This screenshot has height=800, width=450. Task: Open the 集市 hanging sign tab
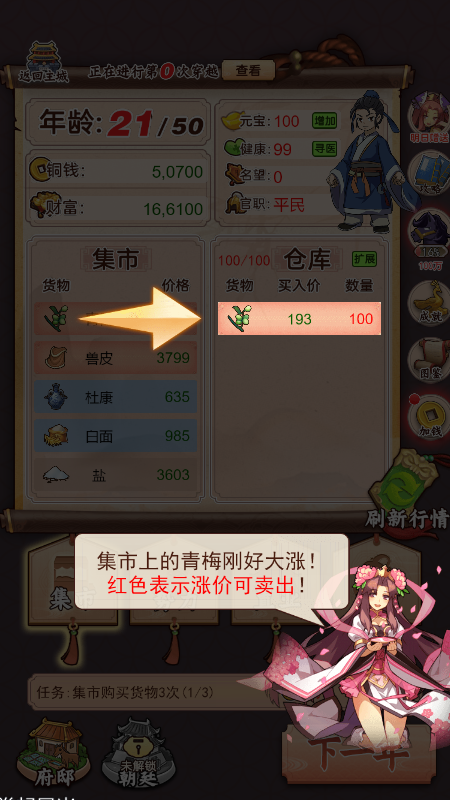click(x=73, y=587)
